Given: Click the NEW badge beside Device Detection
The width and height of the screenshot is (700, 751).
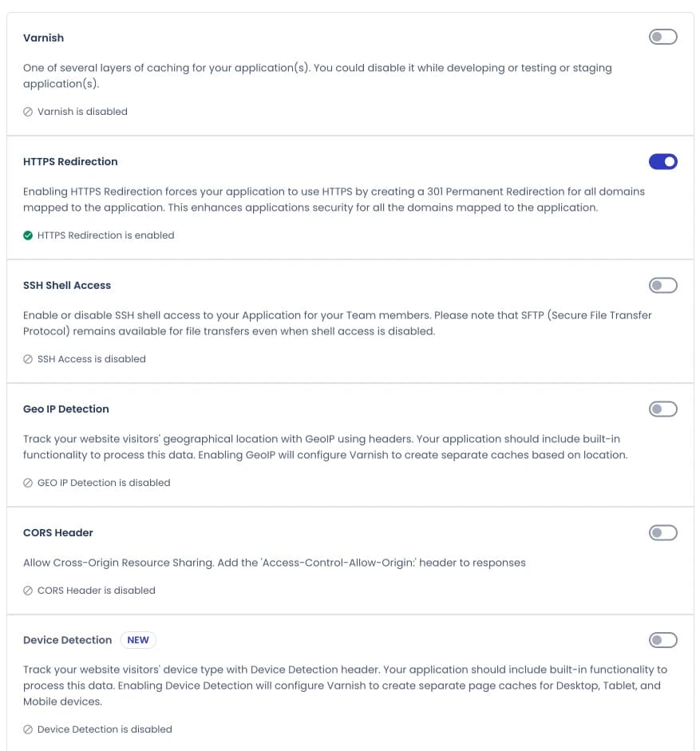Looking at the screenshot, I should tap(138, 640).
